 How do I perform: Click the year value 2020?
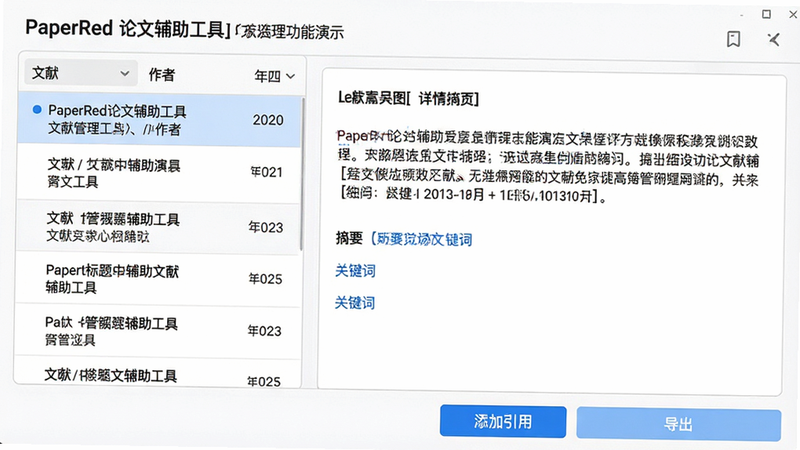click(x=268, y=120)
